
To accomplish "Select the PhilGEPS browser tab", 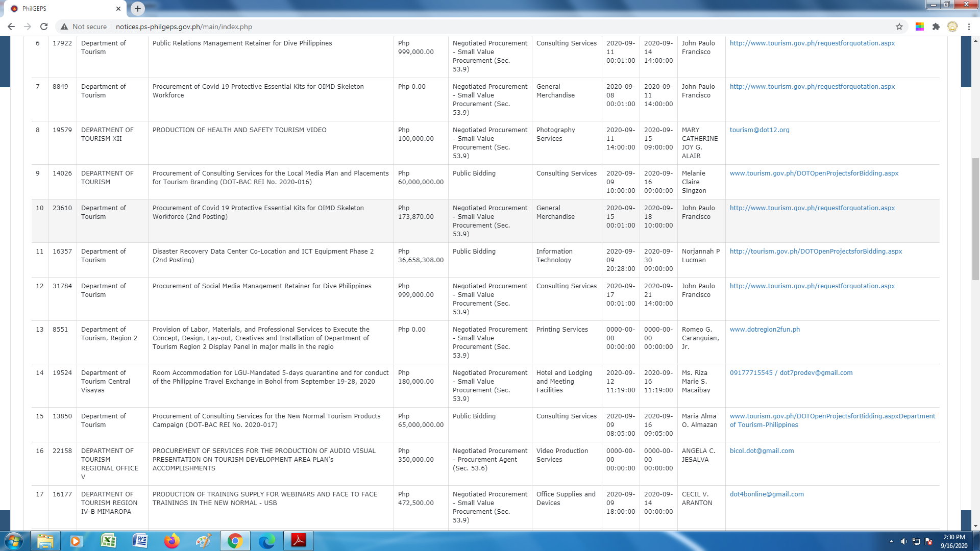I will (x=65, y=9).
